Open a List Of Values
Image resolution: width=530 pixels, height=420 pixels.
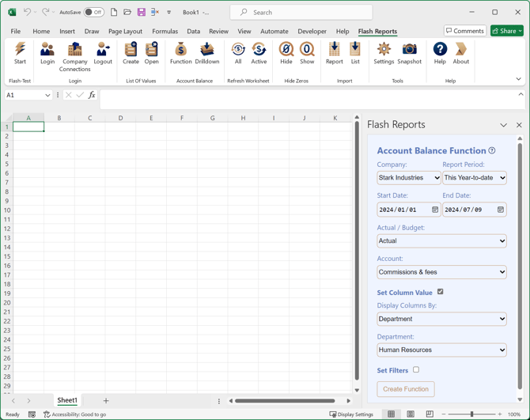click(x=151, y=53)
